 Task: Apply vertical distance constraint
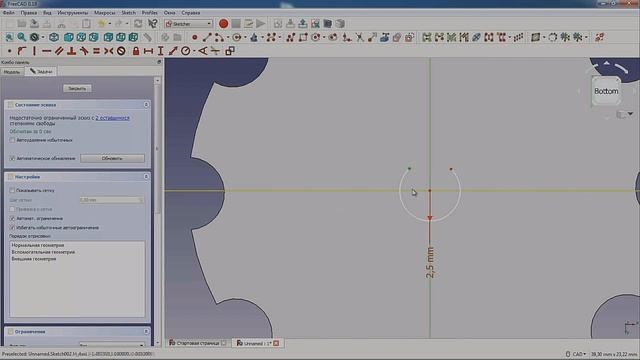click(160, 51)
